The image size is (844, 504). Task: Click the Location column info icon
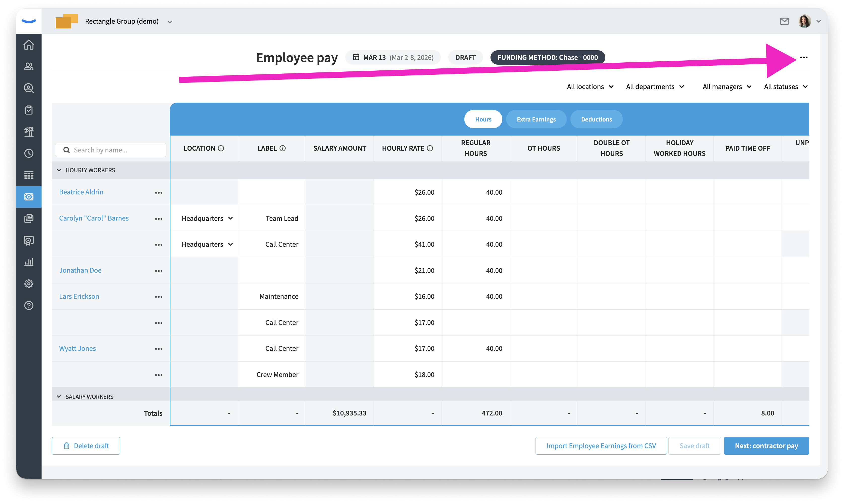click(x=221, y=148)
